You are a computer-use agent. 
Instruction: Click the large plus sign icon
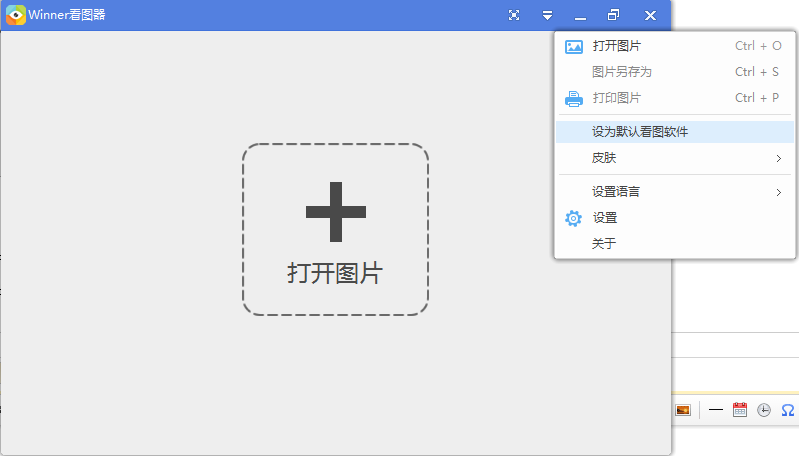tap(335, 212)
